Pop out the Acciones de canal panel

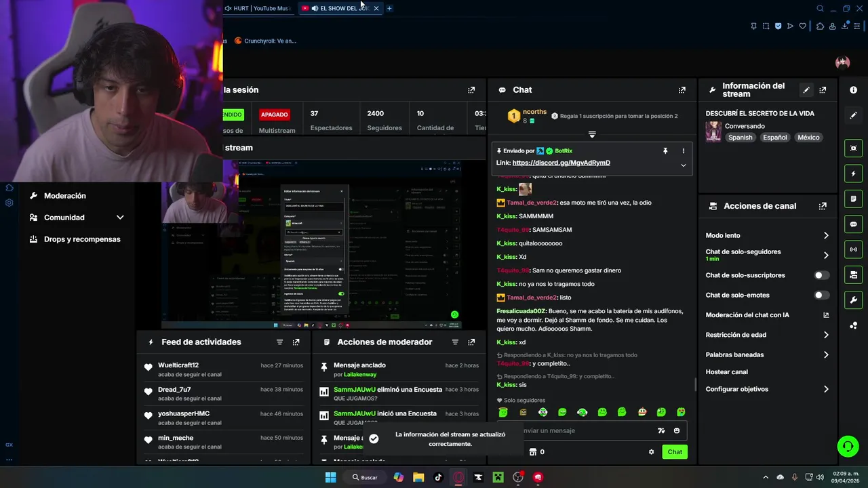click(823, 206)
